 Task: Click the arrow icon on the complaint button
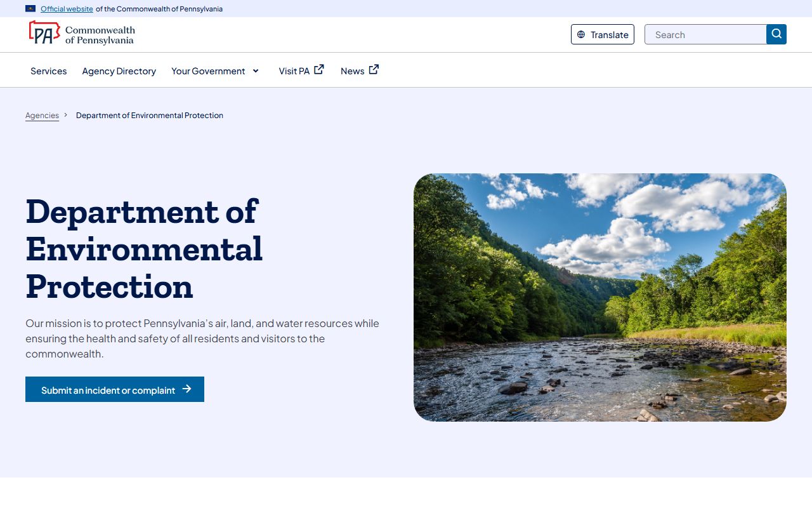tap(187, 389)
